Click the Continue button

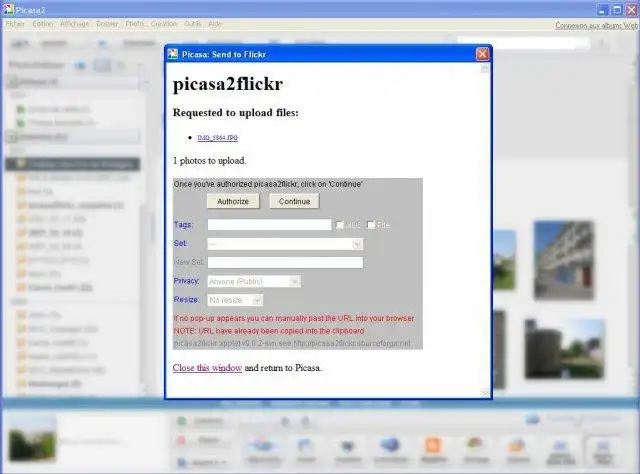294,201
